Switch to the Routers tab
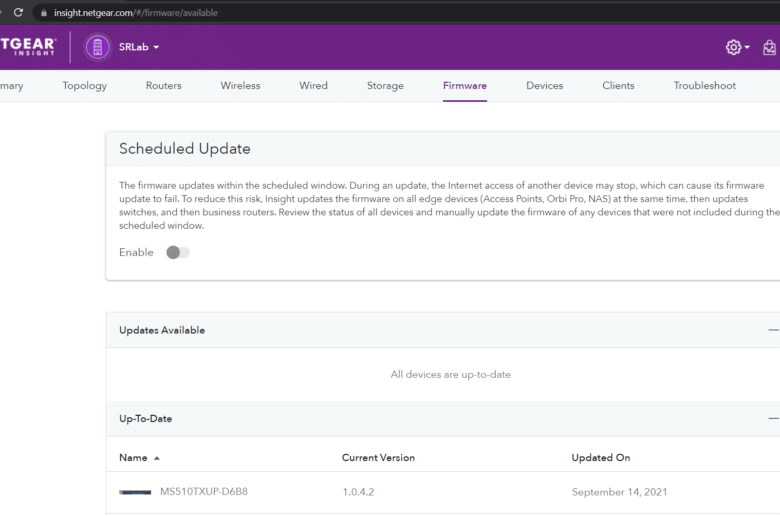The height and width of the screenshot is (516, 780). click(x=164, y=86)
